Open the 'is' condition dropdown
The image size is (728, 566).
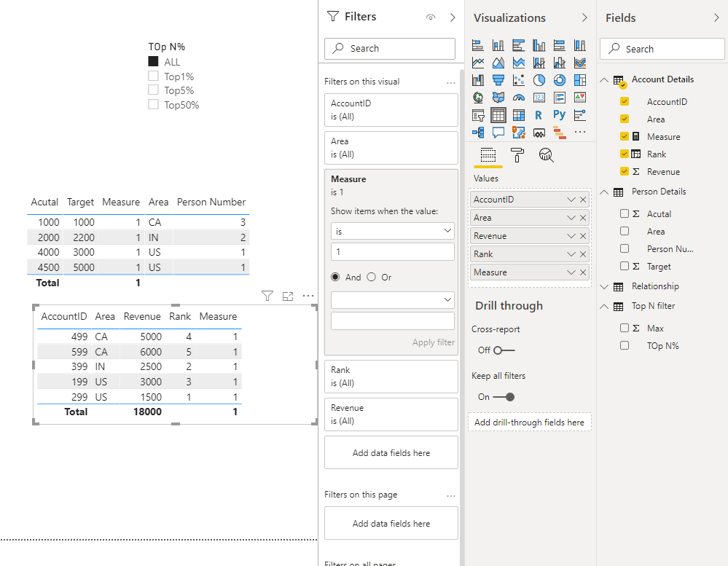click(392, 231)
